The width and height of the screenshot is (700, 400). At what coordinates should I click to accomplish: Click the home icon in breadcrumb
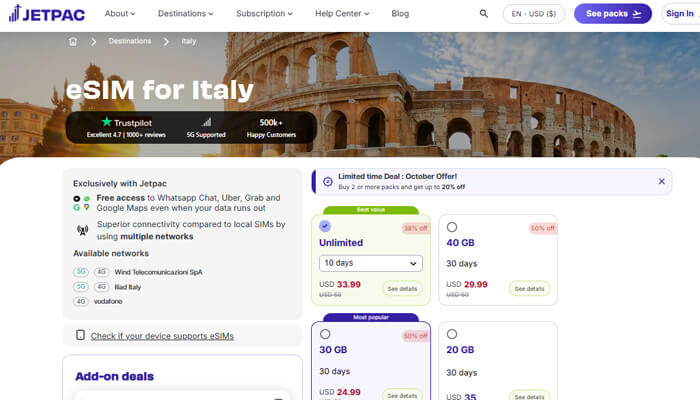coord(73,42)
